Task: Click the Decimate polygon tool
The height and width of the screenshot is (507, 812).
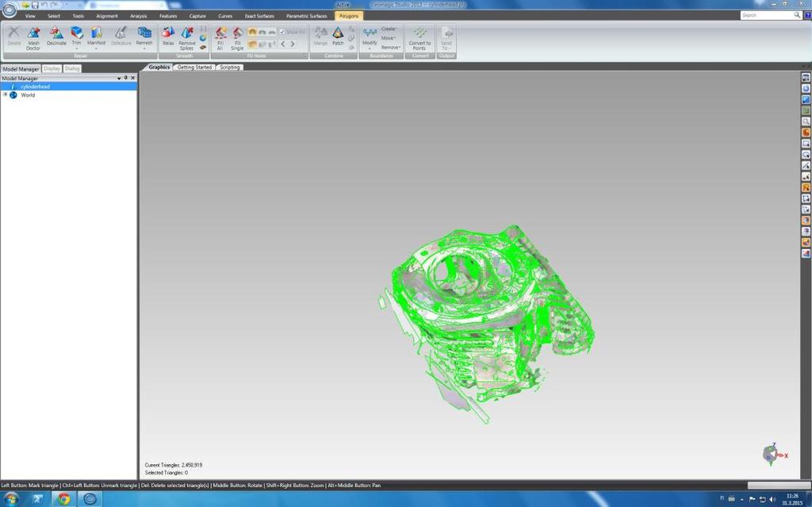Action: pos(56,36)
